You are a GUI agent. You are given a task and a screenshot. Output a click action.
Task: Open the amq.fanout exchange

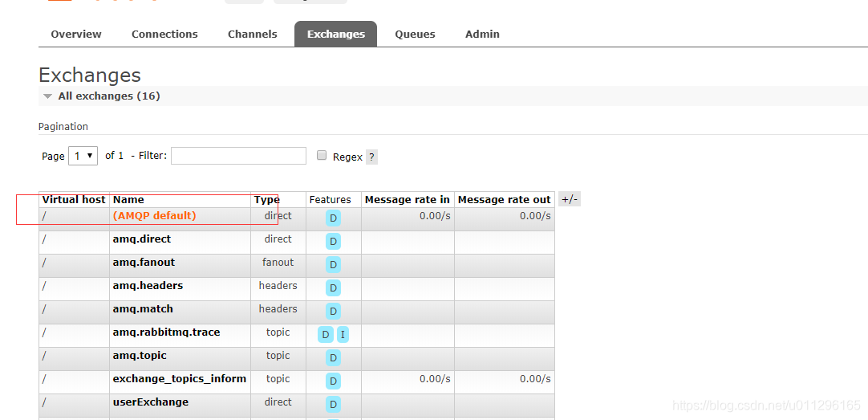click(x=144, y=262)
